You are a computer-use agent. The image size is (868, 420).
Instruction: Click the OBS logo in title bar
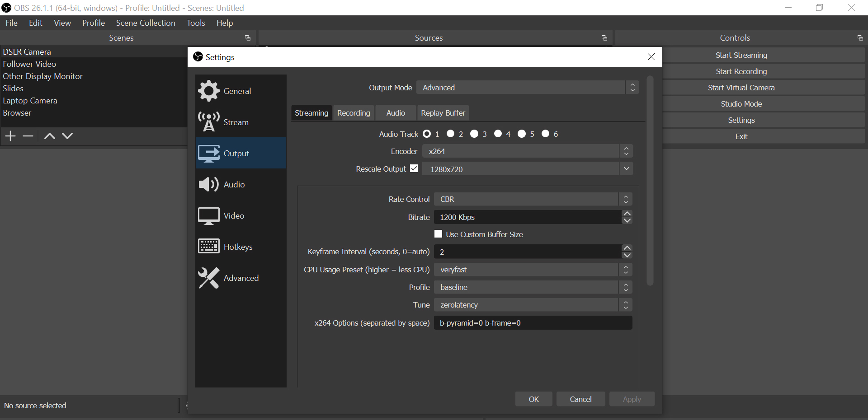pyautogui.click(x=6, y=8)
